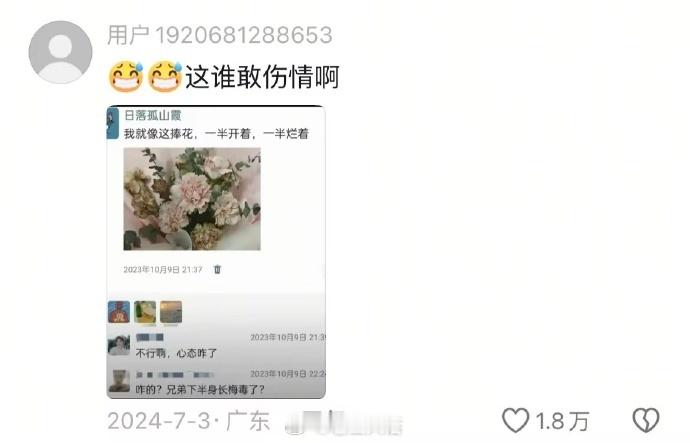Image resolution: width=690 pixels, height=443 pixels.
Task: Click the 日落孤山霞 poster name
Action: 153,115
